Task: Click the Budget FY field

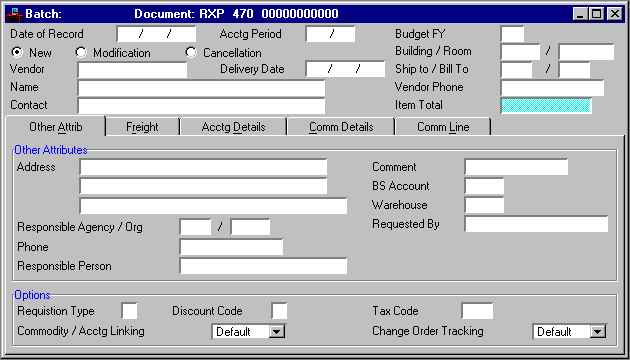Action: coord(512,34)
